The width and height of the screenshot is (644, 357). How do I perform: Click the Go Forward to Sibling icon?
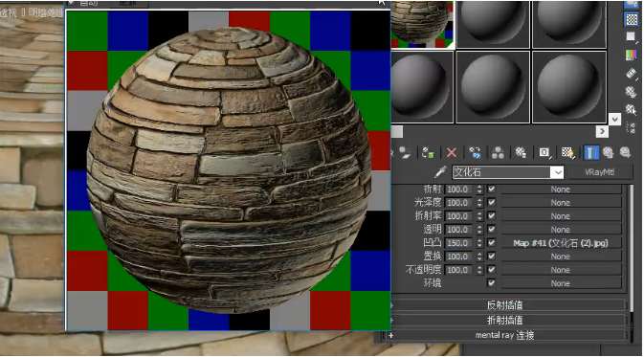pos(625,153)
